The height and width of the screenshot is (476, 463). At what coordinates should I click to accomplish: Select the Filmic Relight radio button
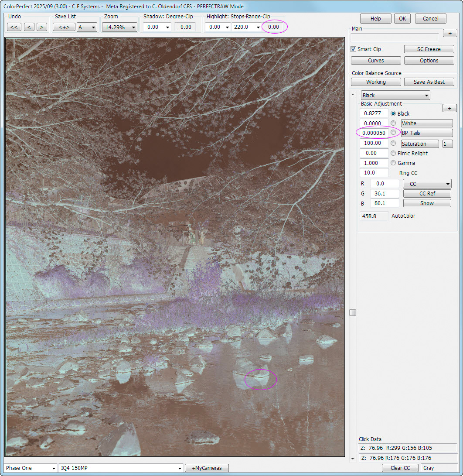click(393, 153)
